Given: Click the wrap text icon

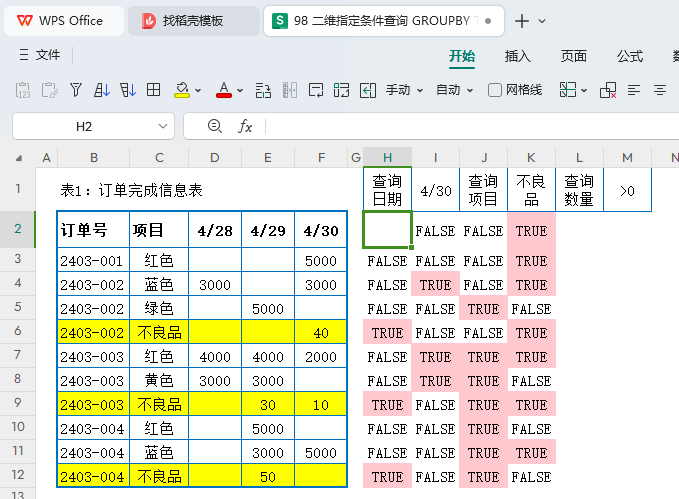Looking at the screenshot, I should [316, 90].
